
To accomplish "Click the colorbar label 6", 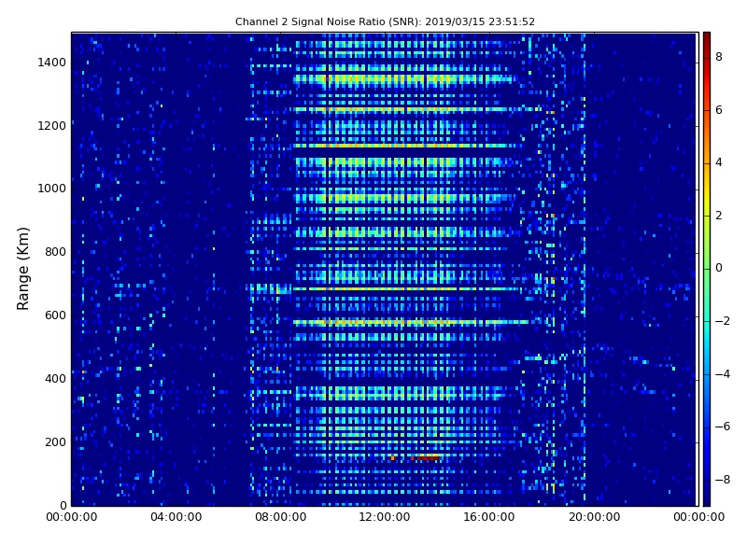I will pos(719,110).
